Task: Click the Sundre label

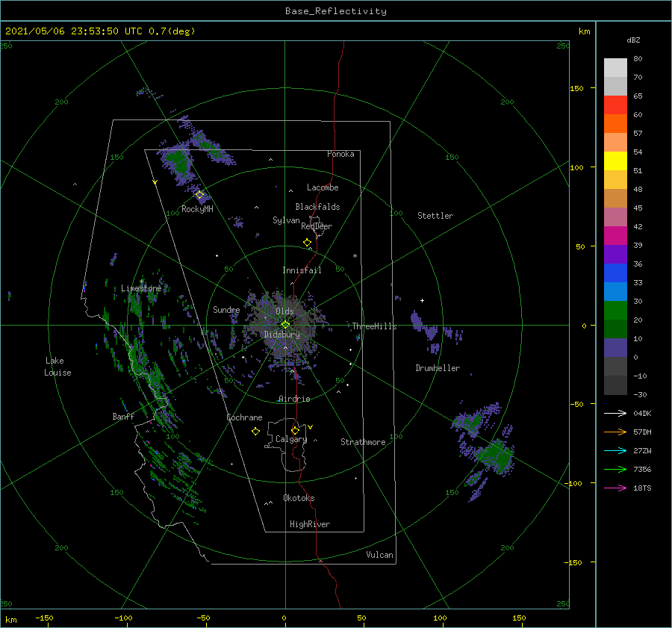Action: [x=226, y=309]
